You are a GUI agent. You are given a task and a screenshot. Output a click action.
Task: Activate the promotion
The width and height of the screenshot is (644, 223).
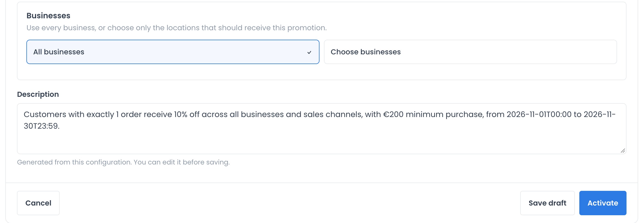click(x=603, y=203)
